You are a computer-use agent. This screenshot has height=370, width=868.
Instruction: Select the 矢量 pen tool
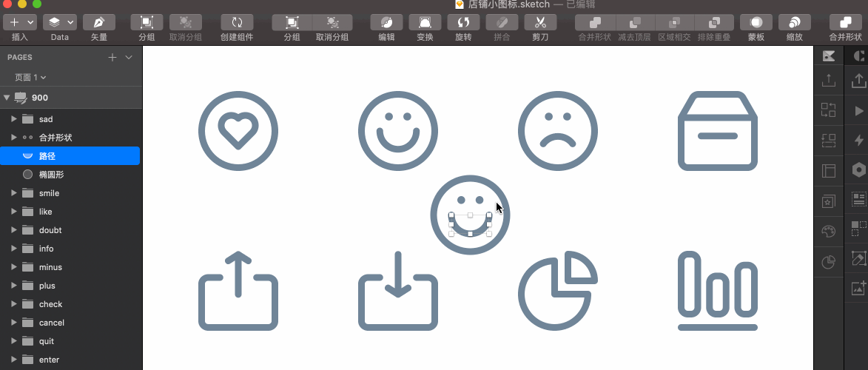click(99, 22)
